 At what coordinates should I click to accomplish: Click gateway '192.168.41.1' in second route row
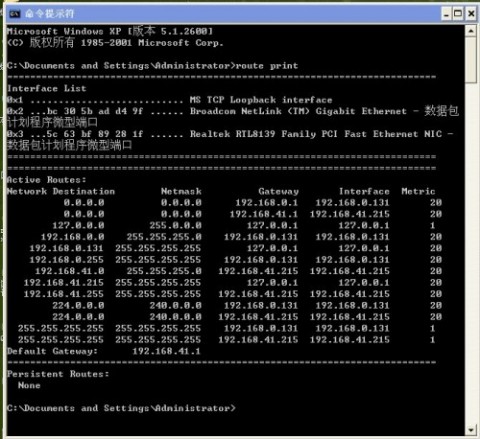coord(264,214)
